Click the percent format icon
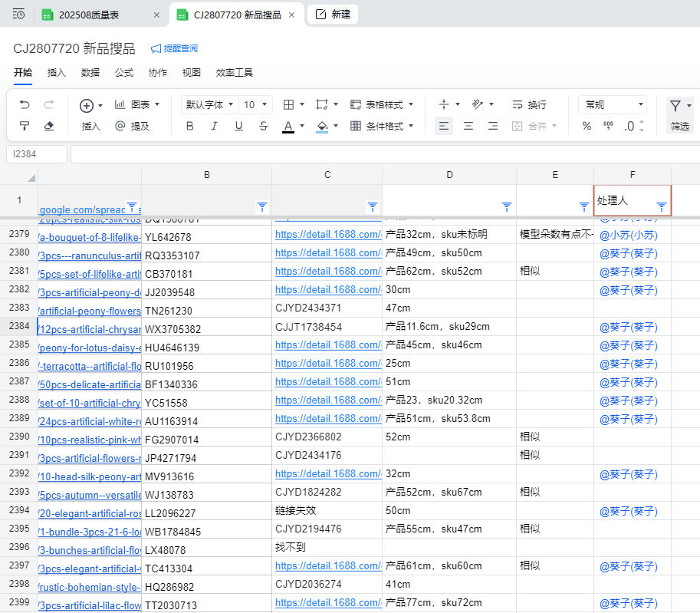 [587, 126]
